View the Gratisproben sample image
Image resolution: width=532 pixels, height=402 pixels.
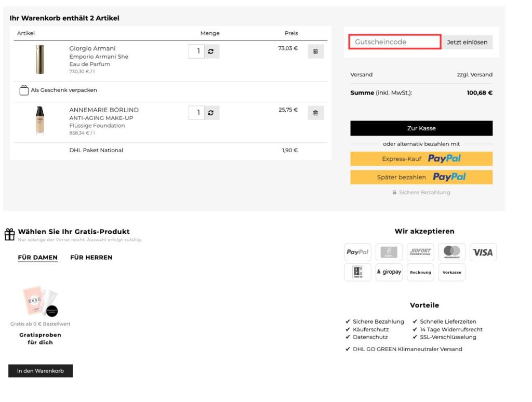pyautogui.click(x=40, y=301)
